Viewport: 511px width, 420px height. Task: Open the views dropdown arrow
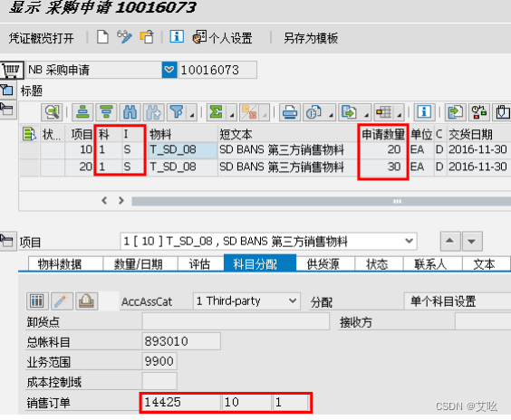331,115
